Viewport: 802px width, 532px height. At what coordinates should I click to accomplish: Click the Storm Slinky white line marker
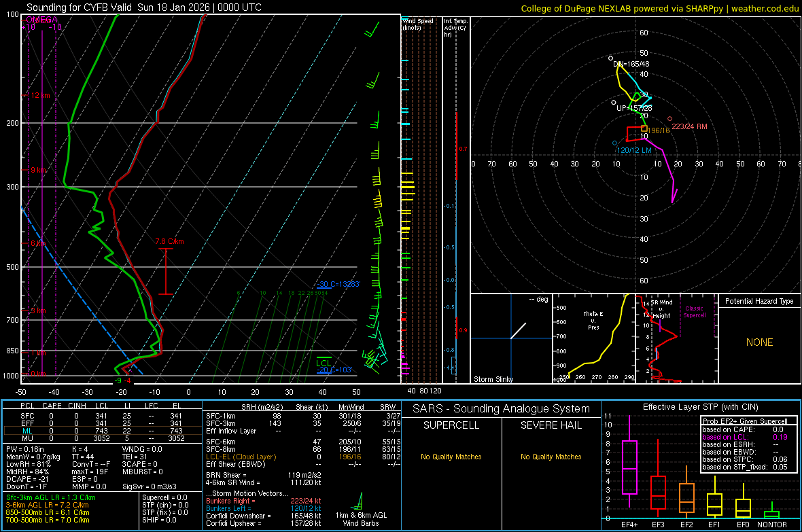518,331
